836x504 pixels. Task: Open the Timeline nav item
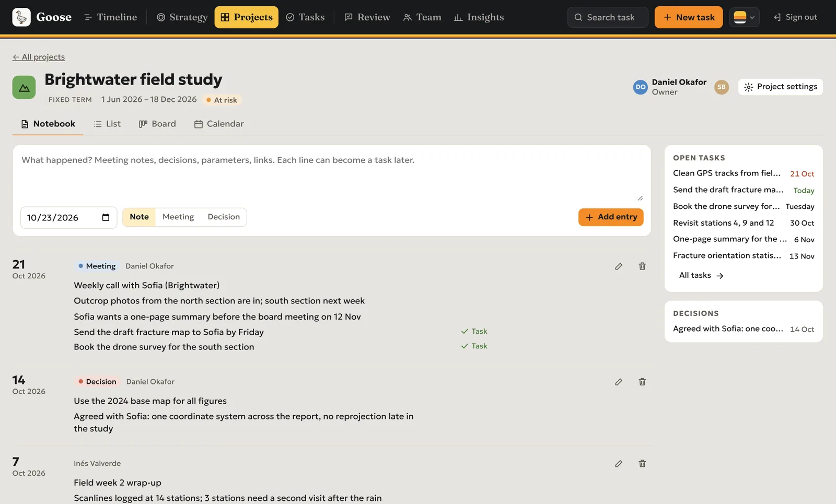coord(111,17)
